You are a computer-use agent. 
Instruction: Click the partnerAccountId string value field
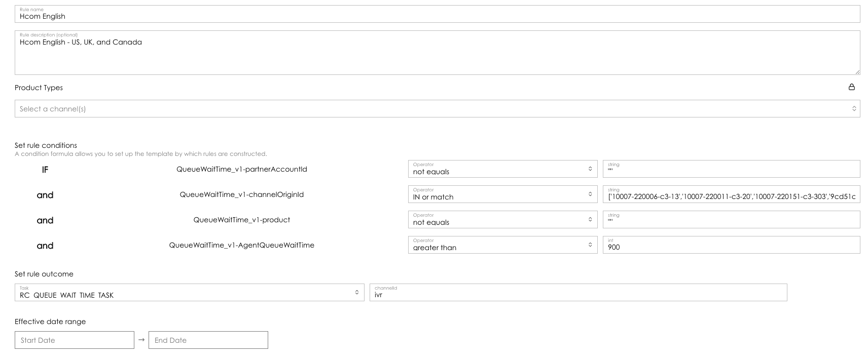tap(731, 169)
